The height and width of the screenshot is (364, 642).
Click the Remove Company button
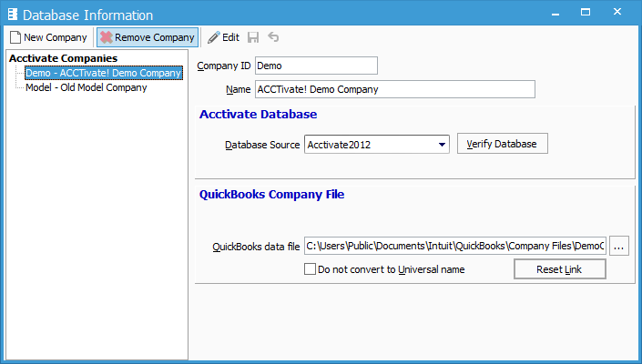click(148, 37)
